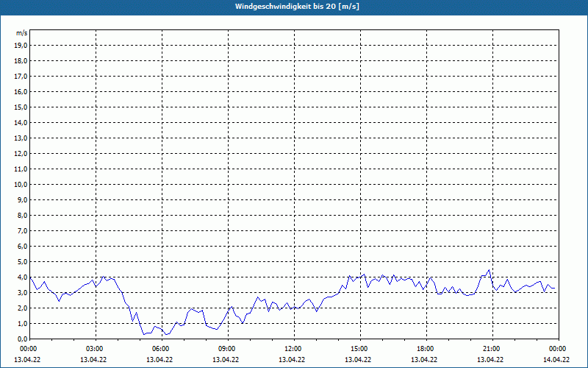Click the wind speed minimum just after 05:00

(x=143, y=334)
